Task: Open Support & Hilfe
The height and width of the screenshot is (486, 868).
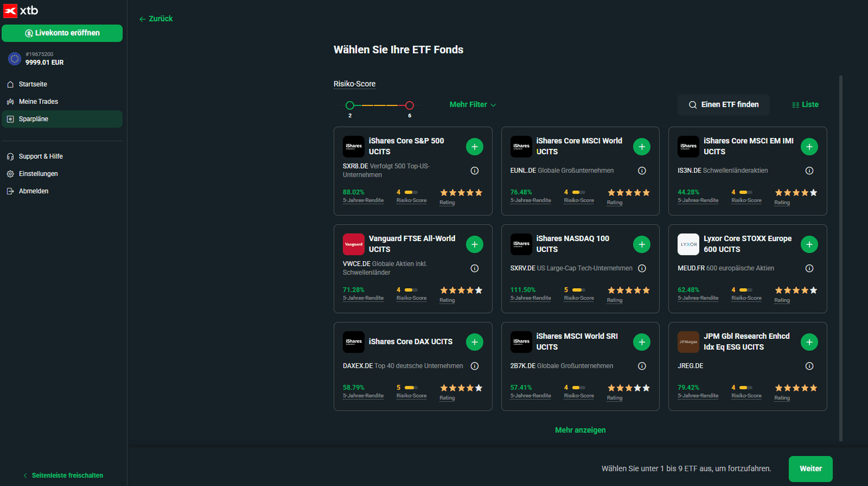Action: point(62,156)
